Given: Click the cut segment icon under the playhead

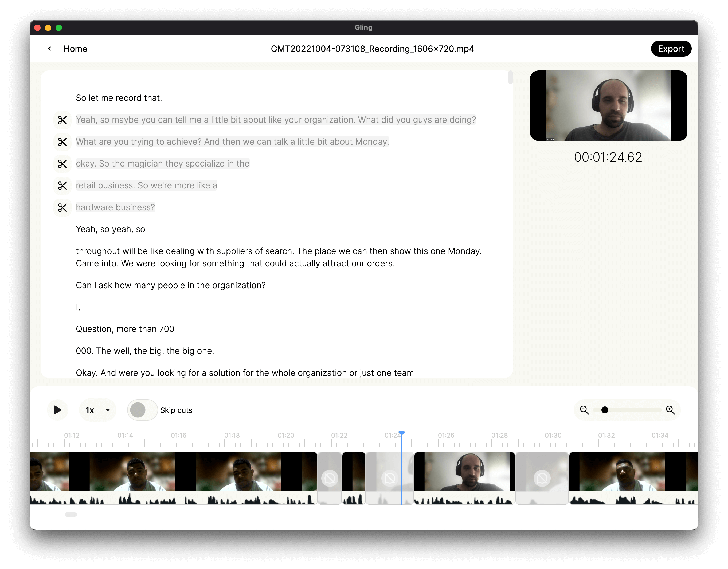Looking at the screenshot, I should [x=390, y=478].
